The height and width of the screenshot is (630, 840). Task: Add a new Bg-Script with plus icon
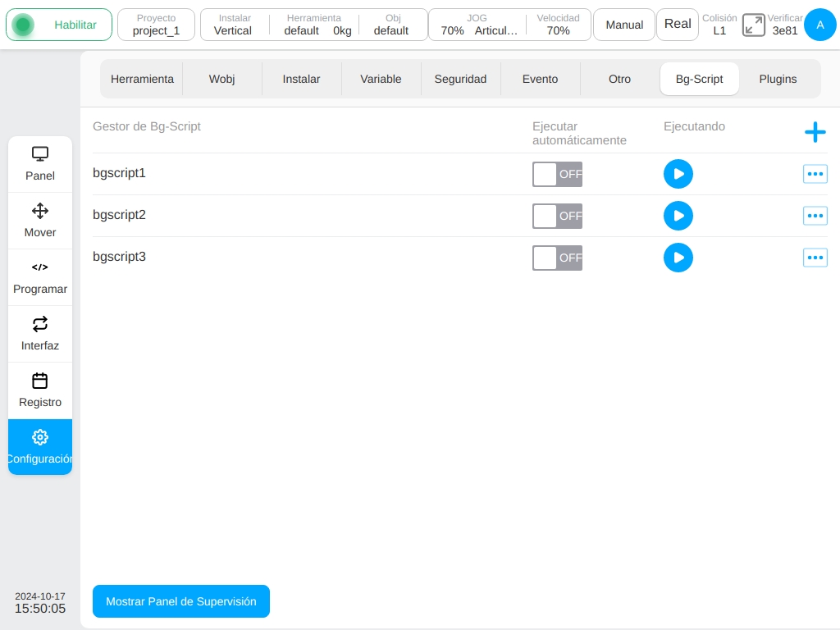point(815,132)
